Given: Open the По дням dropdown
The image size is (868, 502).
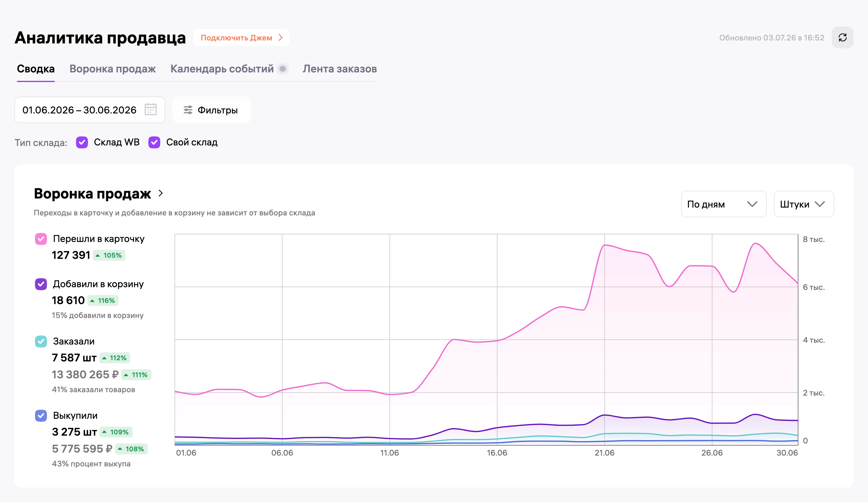Looking at the screenshot, I should tap(724, 204).
